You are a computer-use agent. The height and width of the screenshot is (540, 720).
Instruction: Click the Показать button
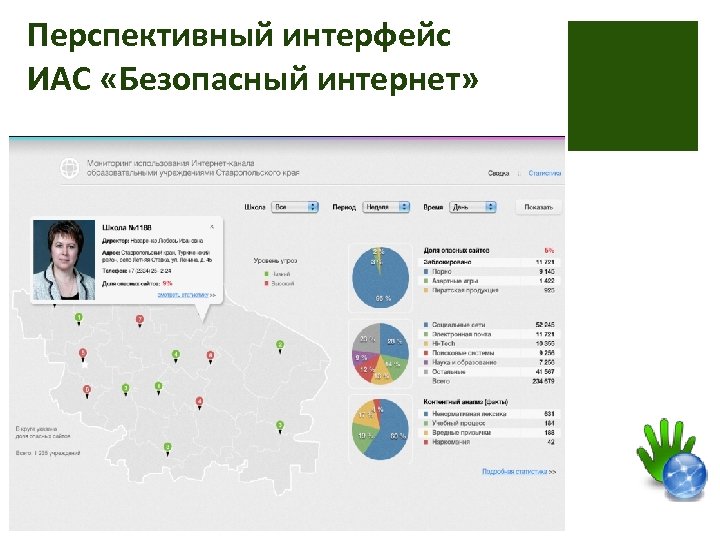click(x=539, y=207)
